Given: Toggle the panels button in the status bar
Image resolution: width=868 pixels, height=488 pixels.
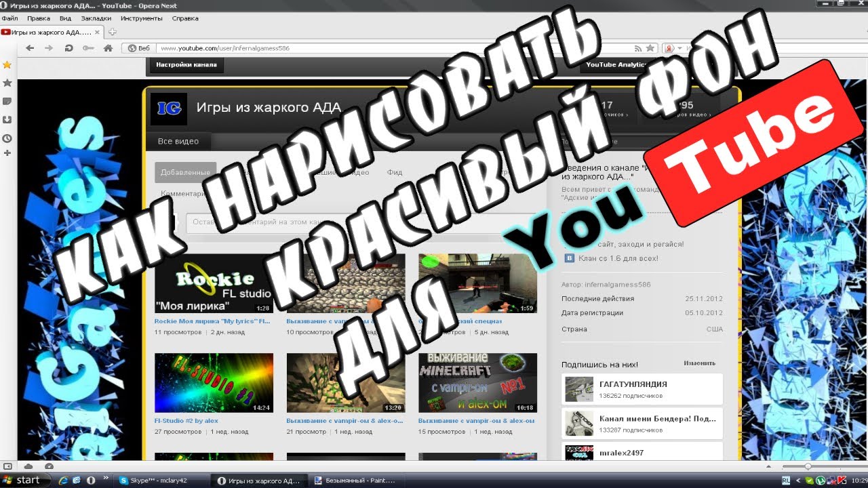Looking at the screenshot, I should point(7,466).
